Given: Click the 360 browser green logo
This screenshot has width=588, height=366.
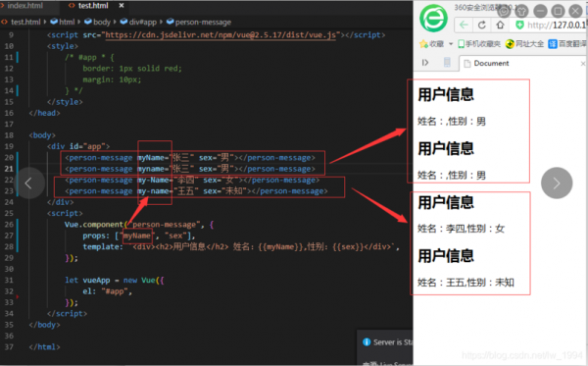Looking at the screenshot, I should coord(433,19).
